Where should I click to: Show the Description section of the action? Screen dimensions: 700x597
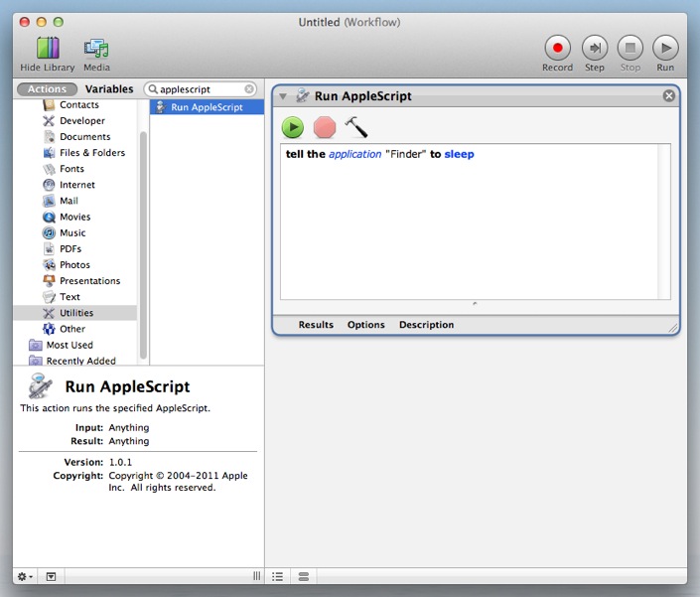(x=426, y=325)
